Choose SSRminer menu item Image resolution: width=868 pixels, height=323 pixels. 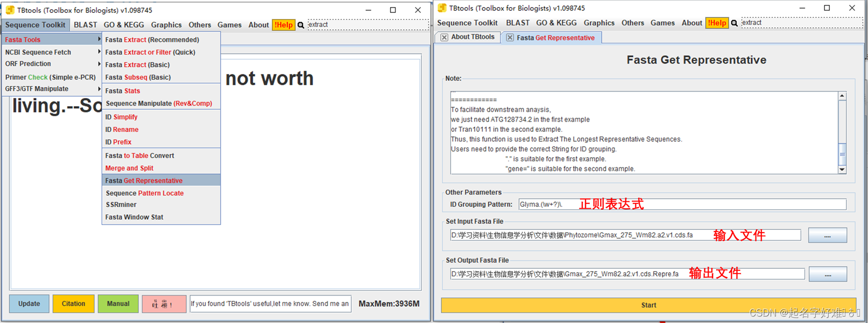pos(161,205)
